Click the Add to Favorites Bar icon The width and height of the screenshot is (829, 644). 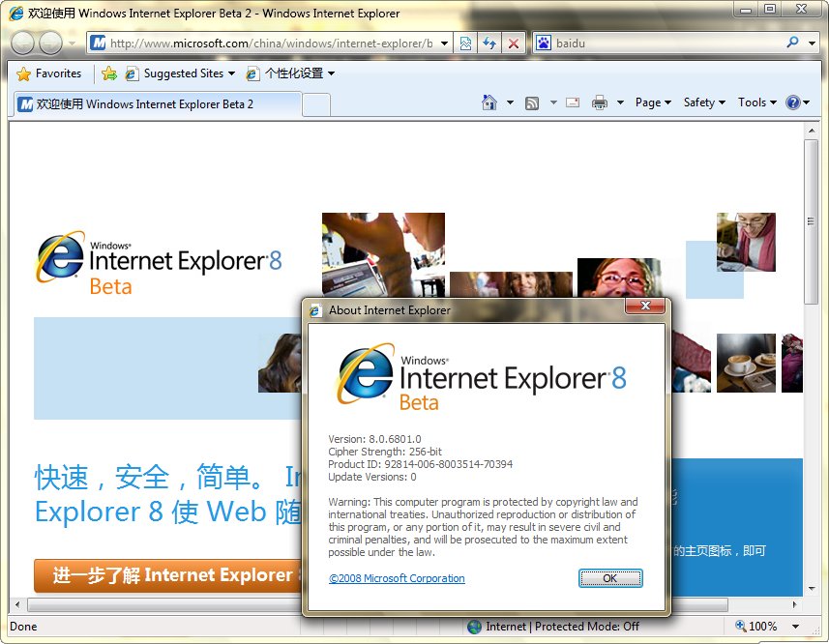tap(109, 73)
